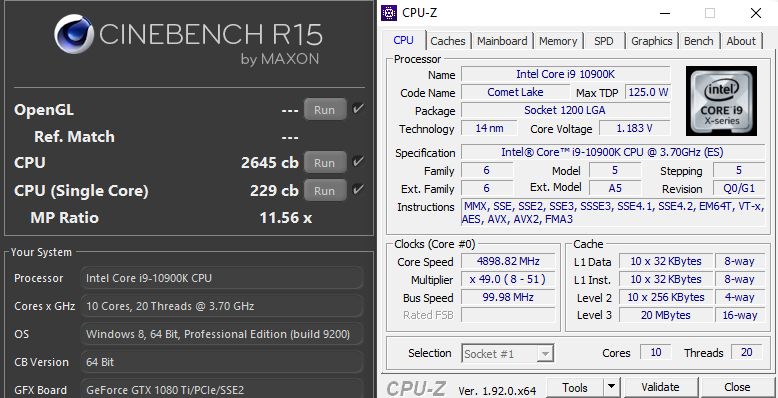Toggle the CPU Single Core checkbox
This screenshot has width=778, height=398.
pyautogui.click(x=357, y=190)
